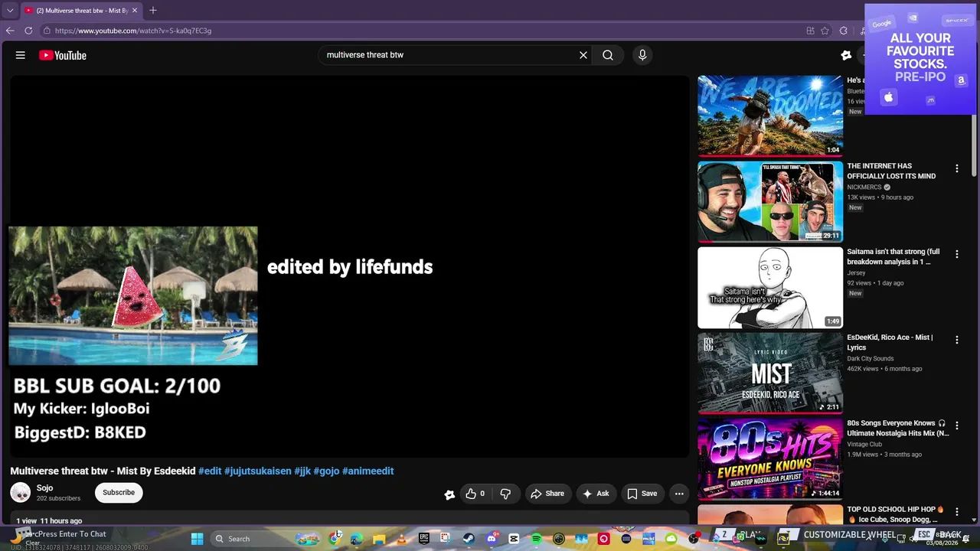Open options menu for the Old School Hip Hop video

[956, 511]
